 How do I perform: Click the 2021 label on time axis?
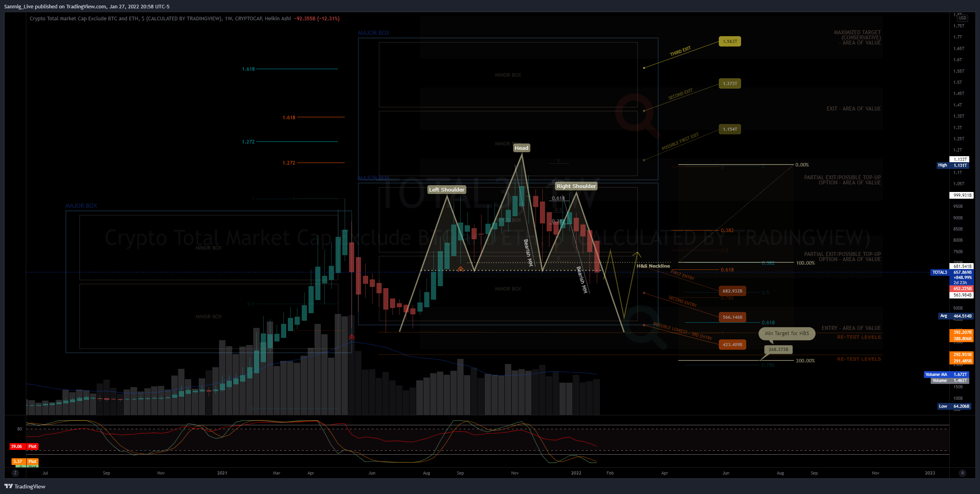tap(222, 473)
